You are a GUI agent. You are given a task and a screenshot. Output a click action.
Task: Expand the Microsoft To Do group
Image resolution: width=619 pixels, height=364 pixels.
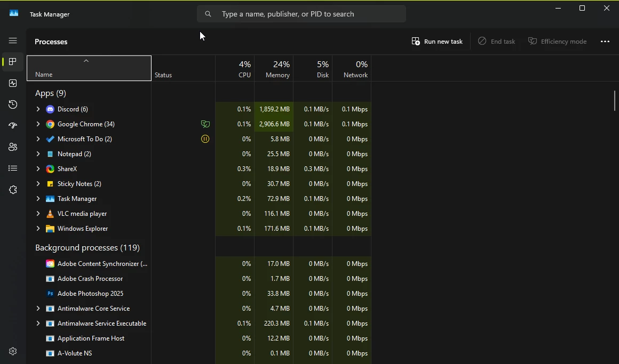click(x=38, y=139)
